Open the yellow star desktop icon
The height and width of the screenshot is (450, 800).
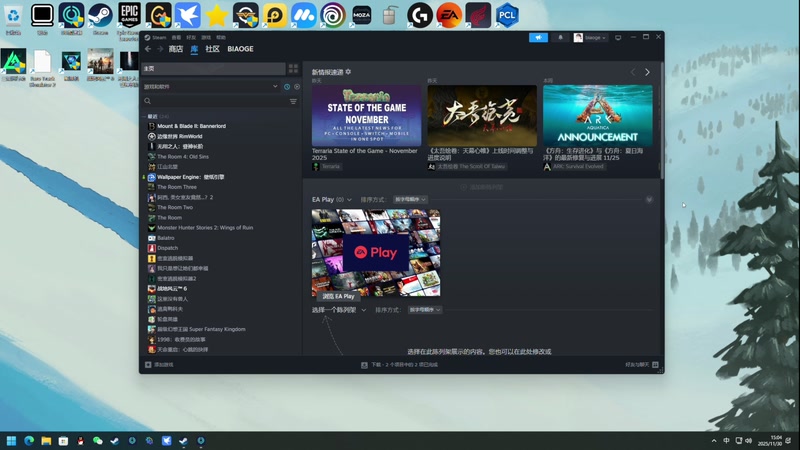click(216, 16)
